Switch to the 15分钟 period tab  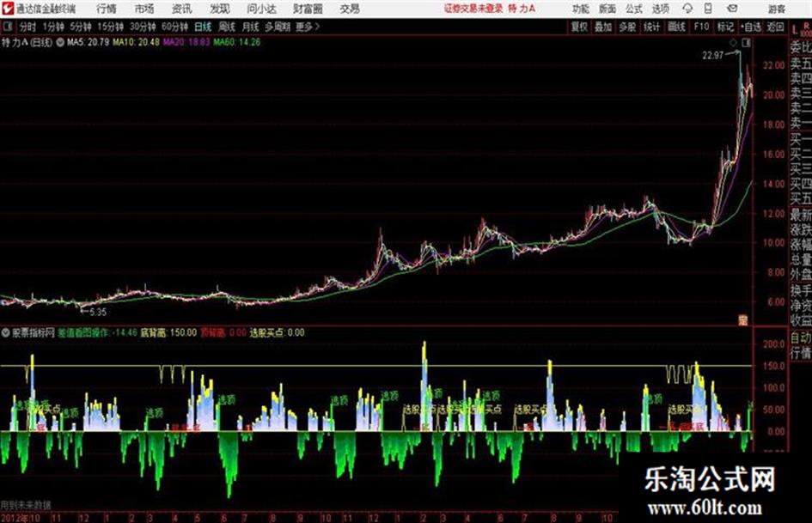[x=110, y=27]
